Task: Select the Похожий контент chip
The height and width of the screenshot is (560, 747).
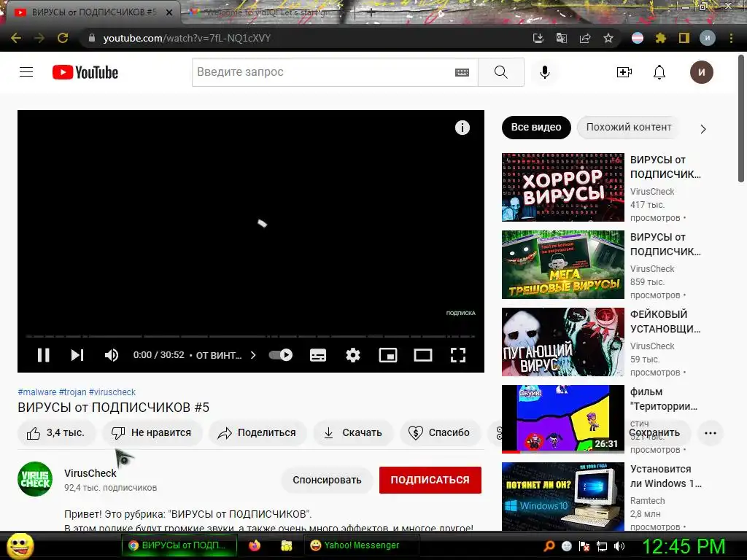Action: coord(628,128)
